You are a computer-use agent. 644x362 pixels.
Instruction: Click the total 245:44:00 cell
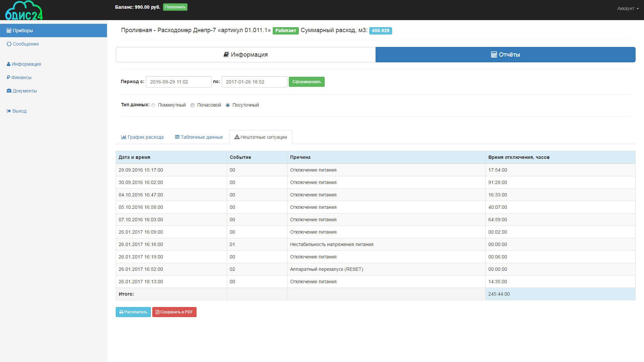(560, 294)
